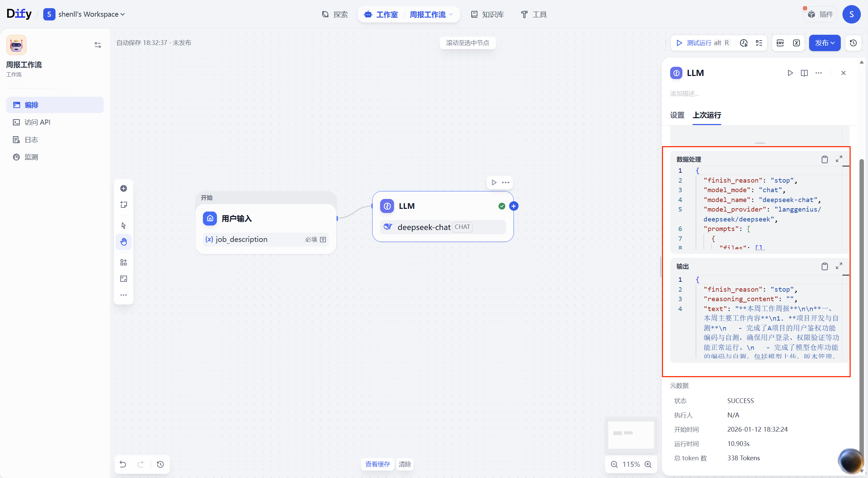Open the ENV environment variables
This screenshot has height=478, width=868.
point(780,43)
